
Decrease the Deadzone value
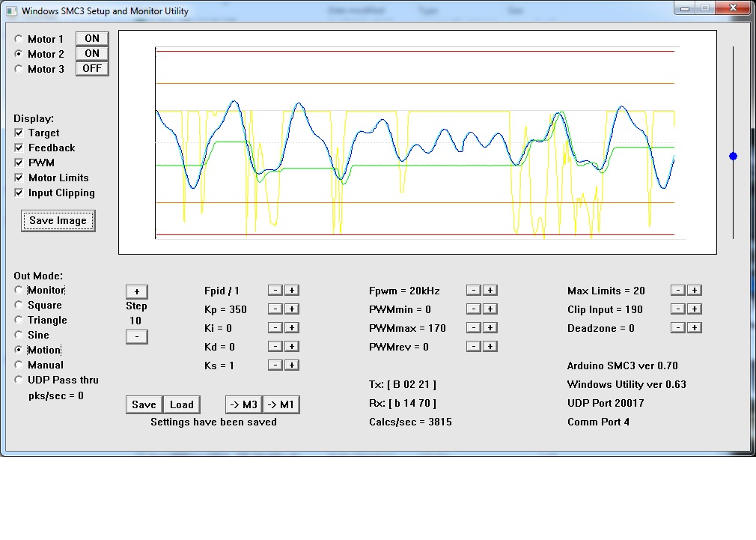point(677,328)
